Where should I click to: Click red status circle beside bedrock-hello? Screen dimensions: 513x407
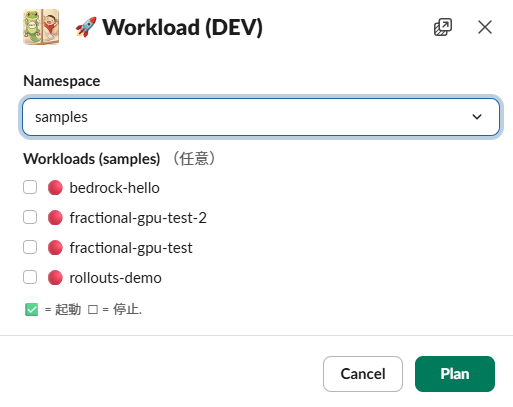pyautogui.click(x=55, y=188)
